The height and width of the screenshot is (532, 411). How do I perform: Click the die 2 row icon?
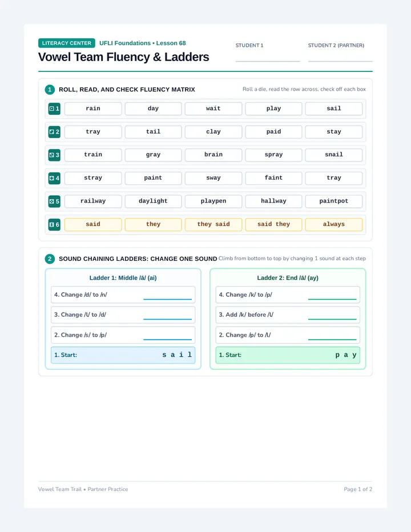(x=54, y=132)
